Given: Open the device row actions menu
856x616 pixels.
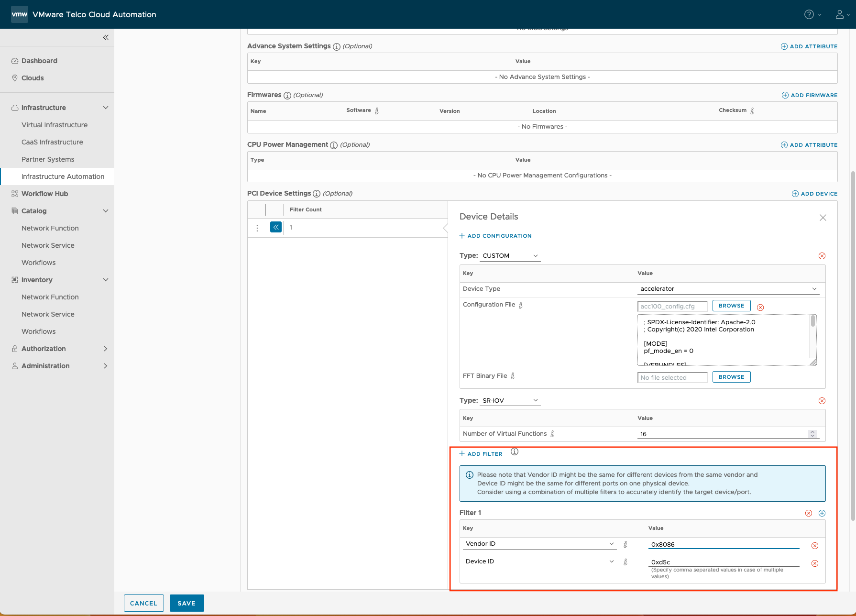Looking at the screenshot, I should point(257,228).
